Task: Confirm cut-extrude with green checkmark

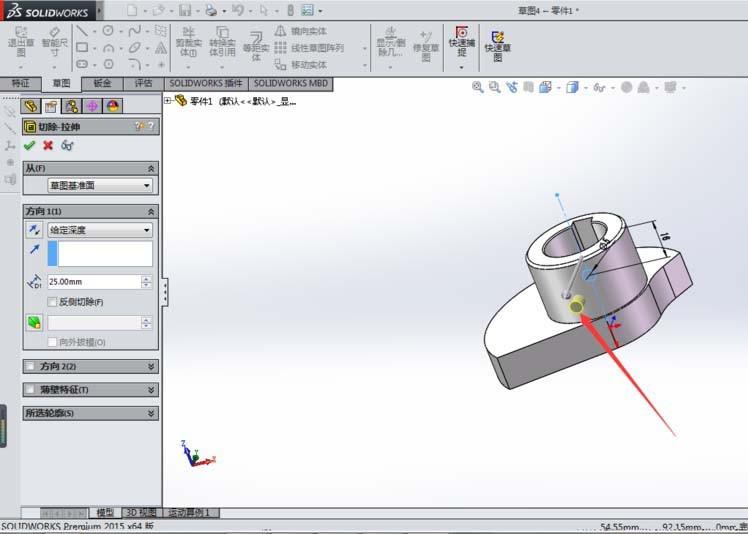Action: pyautogui.click(x=29, y=145)
